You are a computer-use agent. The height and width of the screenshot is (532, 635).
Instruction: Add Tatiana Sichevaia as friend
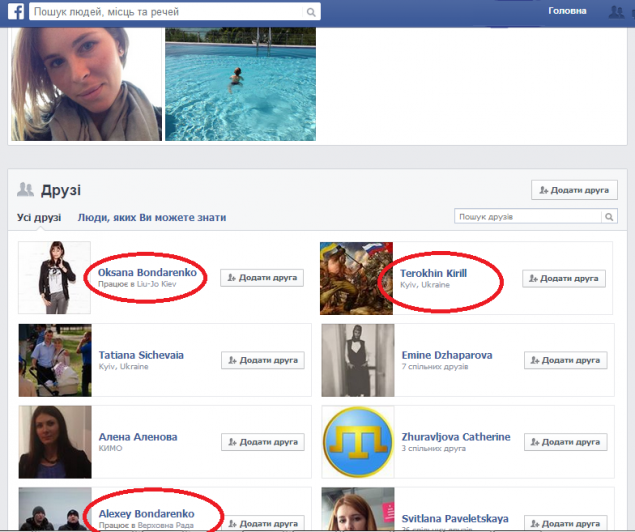point(263,360)
